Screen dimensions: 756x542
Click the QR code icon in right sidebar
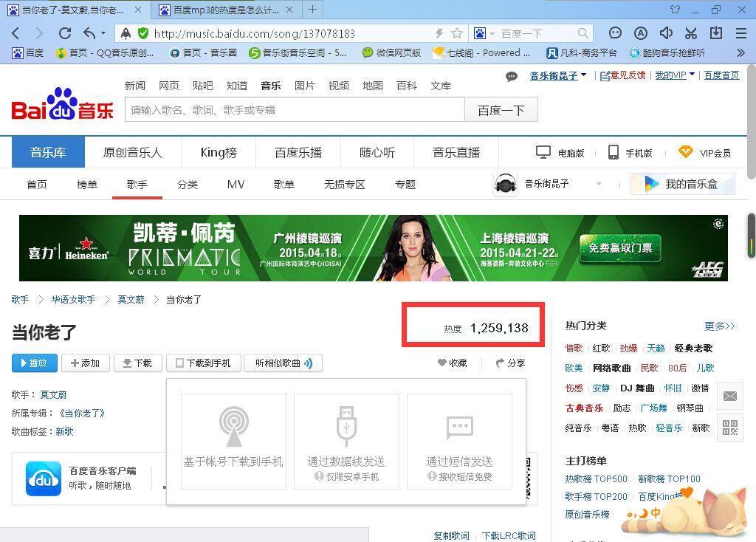(729, 428)
